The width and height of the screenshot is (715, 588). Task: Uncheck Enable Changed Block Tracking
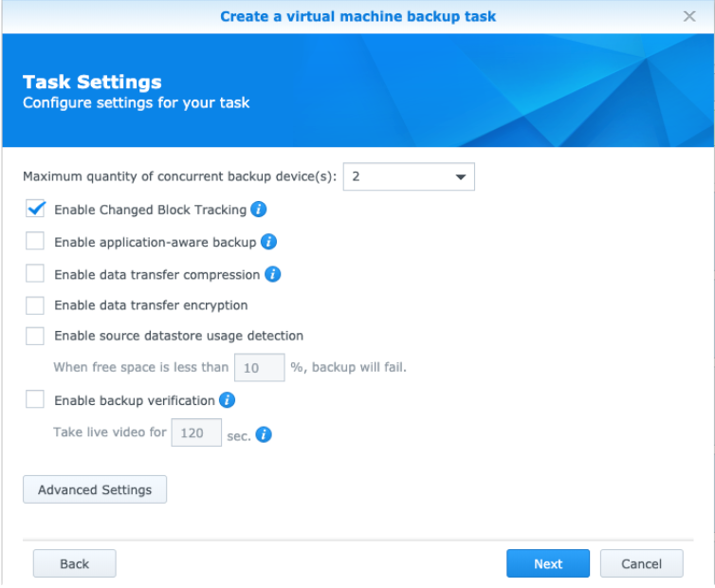(x=35, y=209)
